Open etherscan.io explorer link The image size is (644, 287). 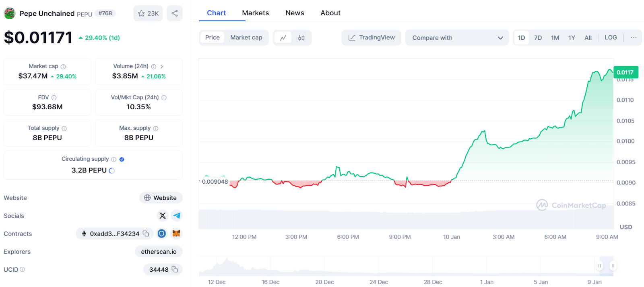(x=159, y=252)
